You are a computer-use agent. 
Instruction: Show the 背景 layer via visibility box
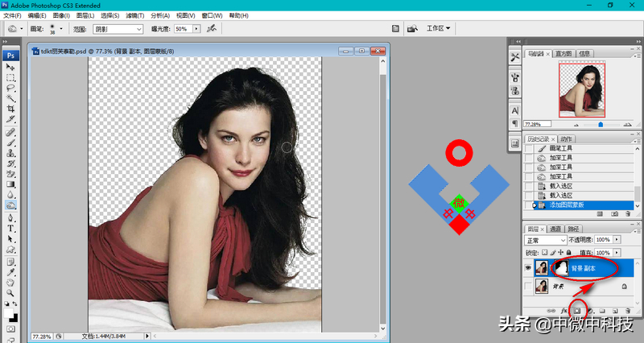point(529,287)
